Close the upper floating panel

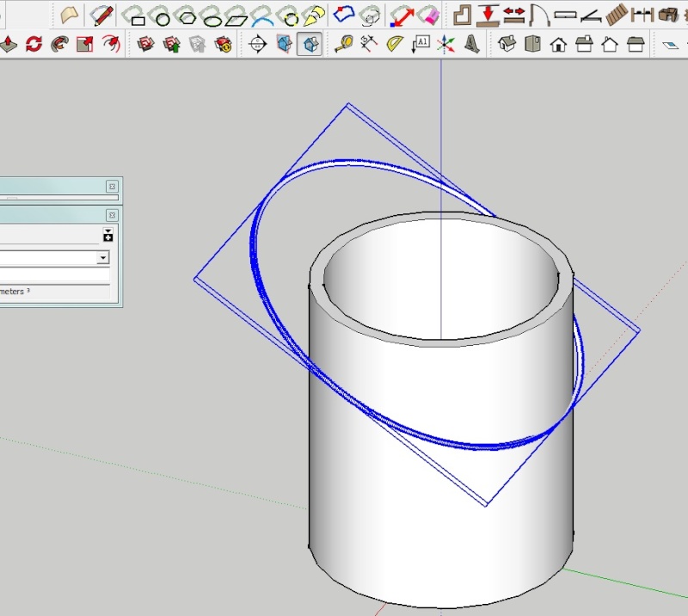point(112,187)
